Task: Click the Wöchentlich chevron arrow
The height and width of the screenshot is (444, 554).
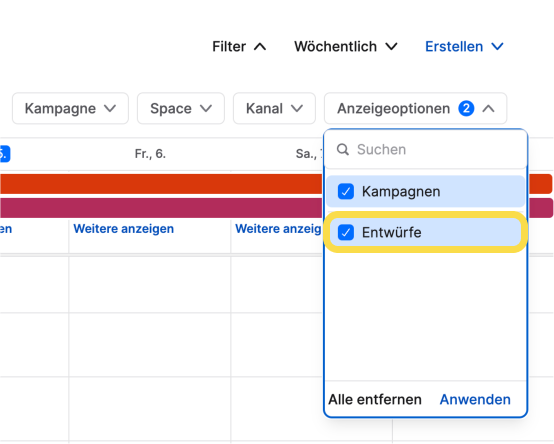Action: pyautogui.click(x=391, y=47)
